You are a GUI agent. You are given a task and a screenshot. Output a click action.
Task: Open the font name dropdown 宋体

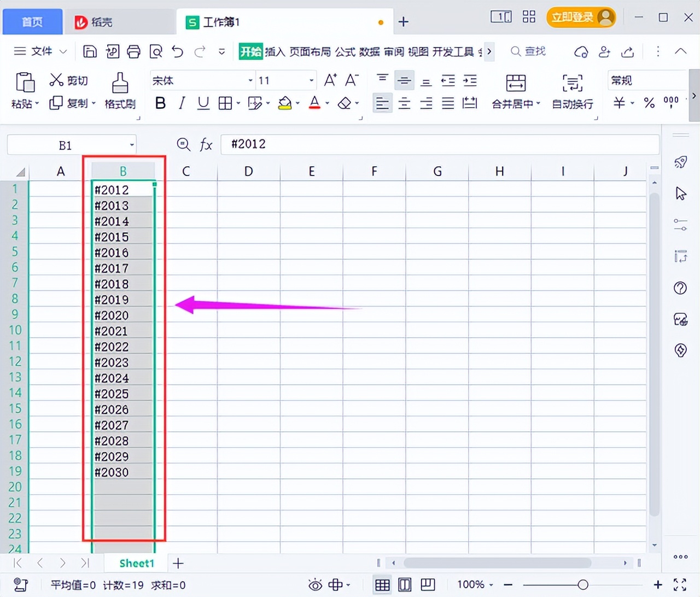pyautogui.click(x=250, y=80)
